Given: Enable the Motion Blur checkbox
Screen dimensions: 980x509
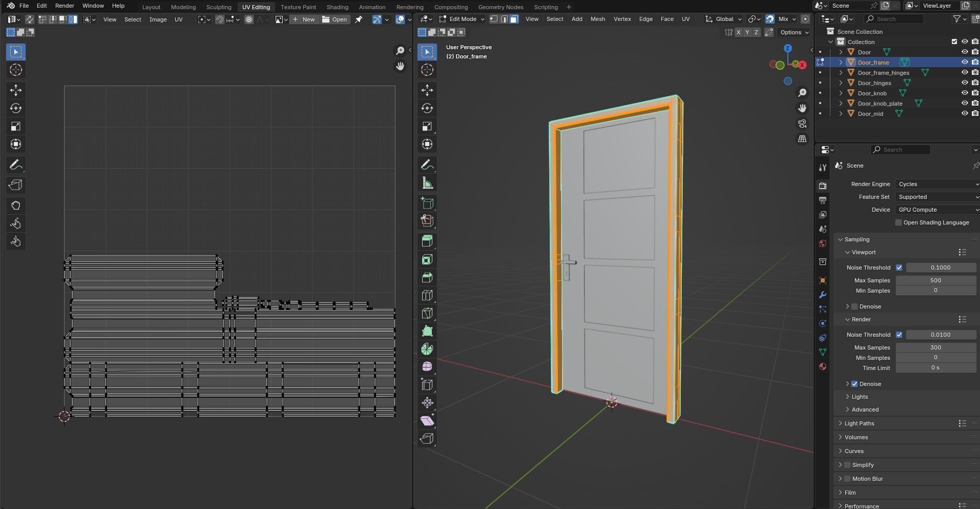Looking at the screenshot, I should pyautogui.click(x=847, y=479).
